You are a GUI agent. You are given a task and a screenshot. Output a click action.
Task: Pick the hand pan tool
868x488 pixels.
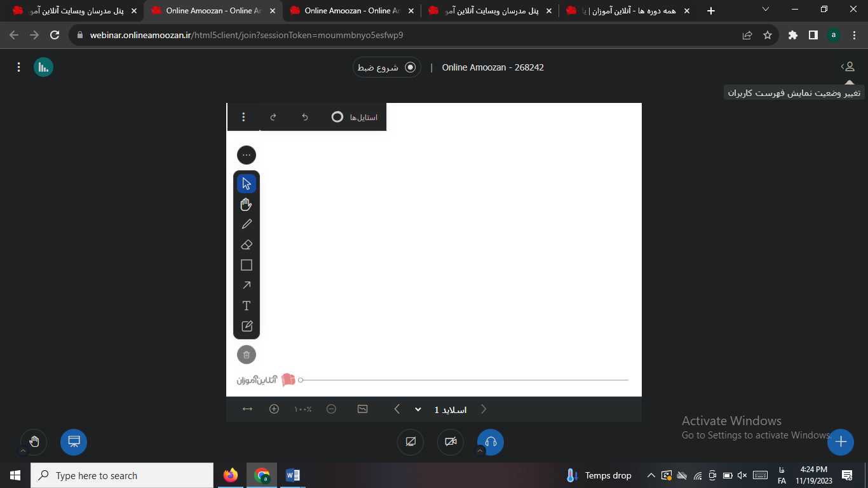(x=247, y=204)
